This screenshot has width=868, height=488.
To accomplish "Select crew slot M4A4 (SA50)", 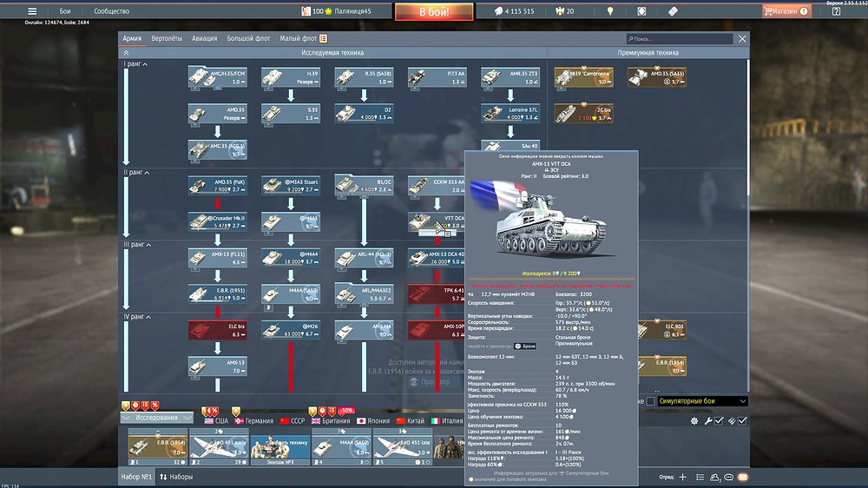I will tap(341, 446).
